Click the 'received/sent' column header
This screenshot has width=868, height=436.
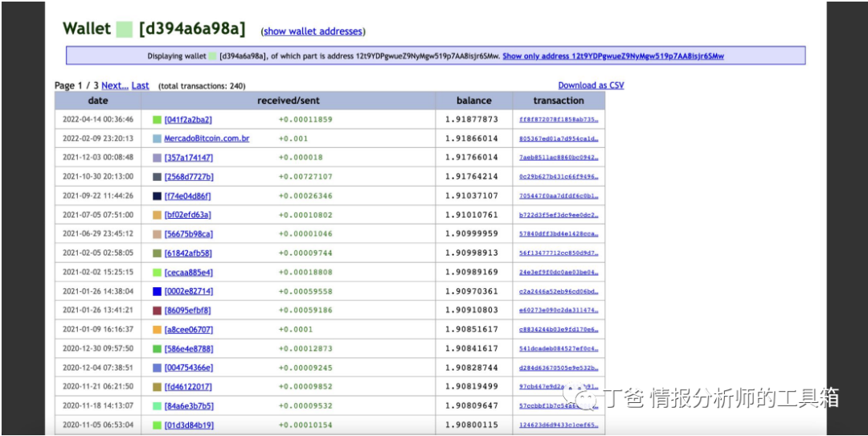[x=289, y=101]
